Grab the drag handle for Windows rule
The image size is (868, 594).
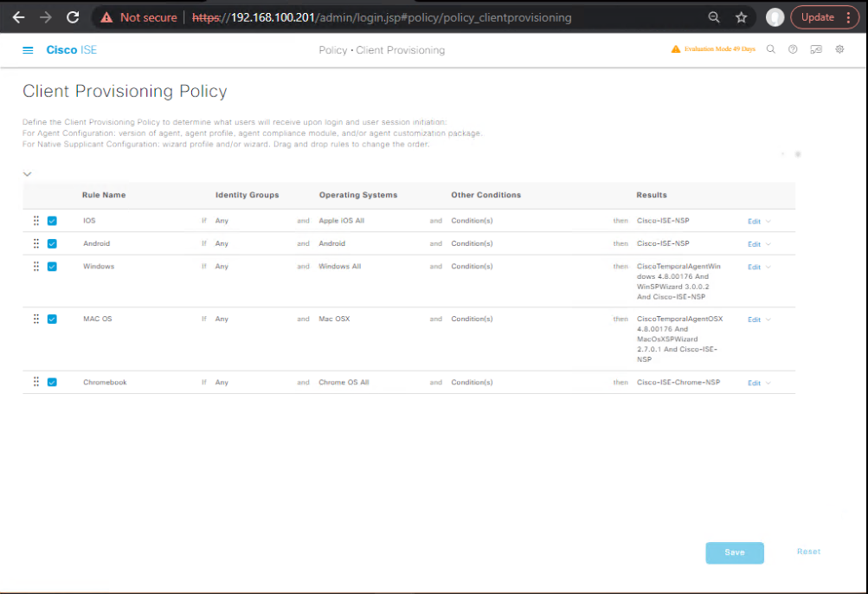[x=36, y=267]
